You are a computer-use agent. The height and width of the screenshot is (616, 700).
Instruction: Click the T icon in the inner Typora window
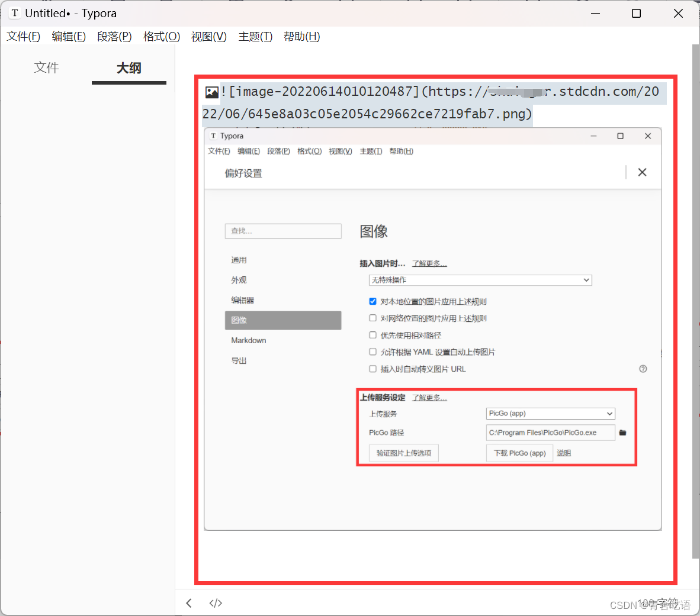tap(213, 136)
